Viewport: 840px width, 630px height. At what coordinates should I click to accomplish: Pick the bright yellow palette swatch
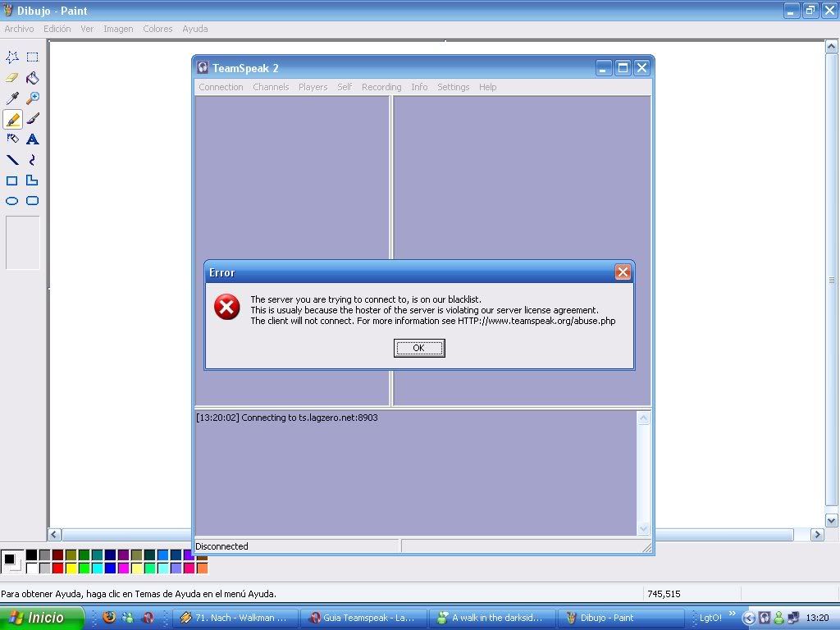pos(71,568)
